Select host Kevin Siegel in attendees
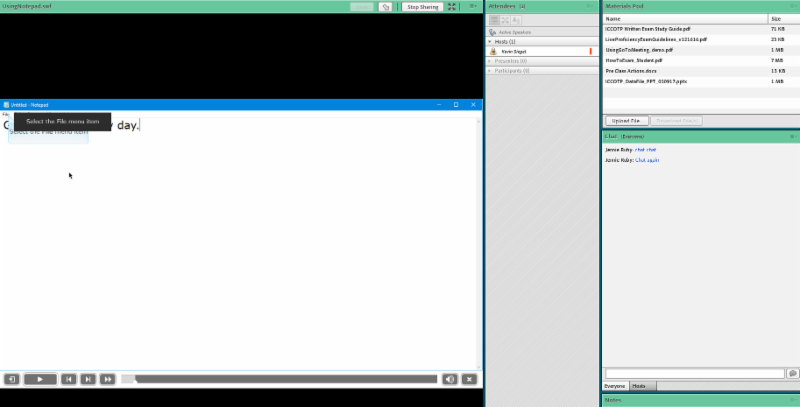This screenshot has width=800, height=407. point(542,52)
